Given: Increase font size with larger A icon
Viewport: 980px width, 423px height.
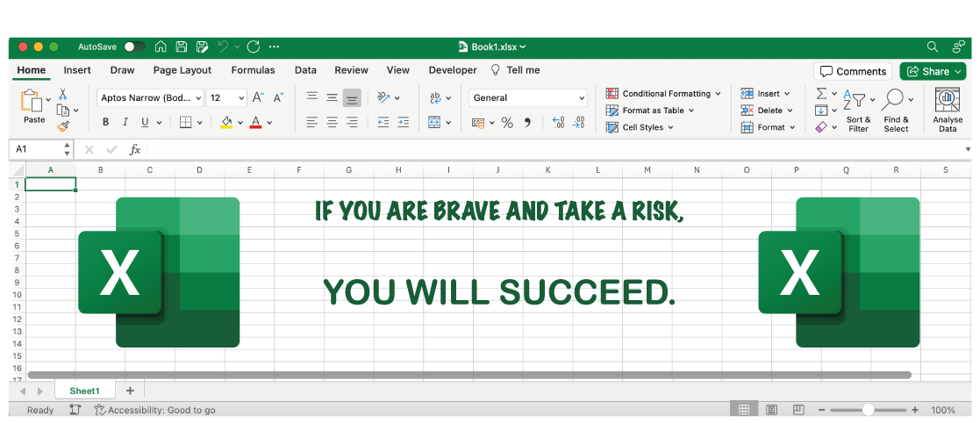Looking at the screenshot, I should (x=258, y=97).
